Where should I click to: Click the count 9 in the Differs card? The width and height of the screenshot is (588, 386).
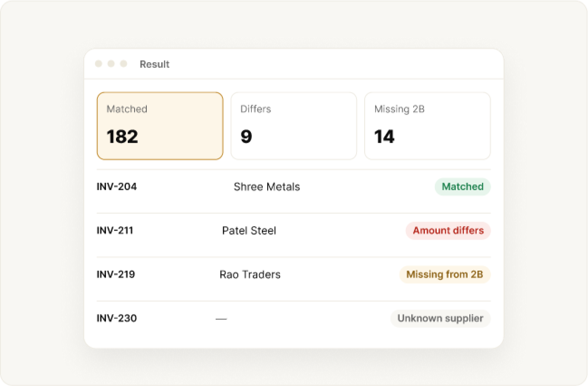pyautogui.click(x=246, y=136)
